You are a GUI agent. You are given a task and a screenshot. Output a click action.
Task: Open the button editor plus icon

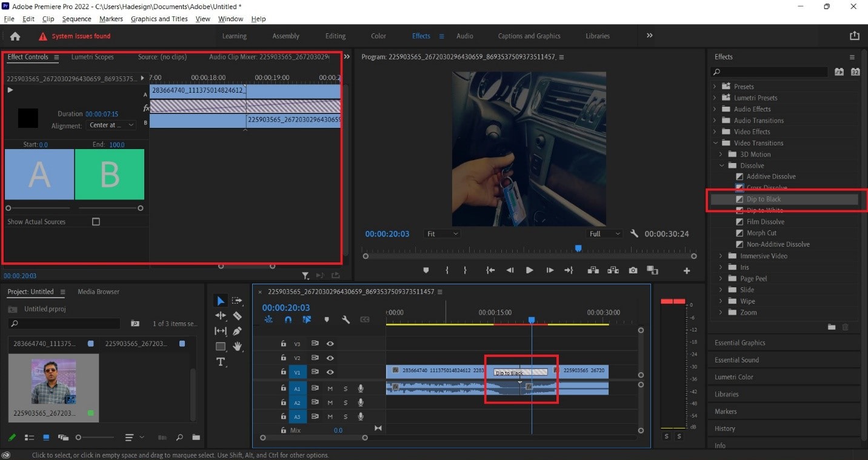click(x=687, y=271)
